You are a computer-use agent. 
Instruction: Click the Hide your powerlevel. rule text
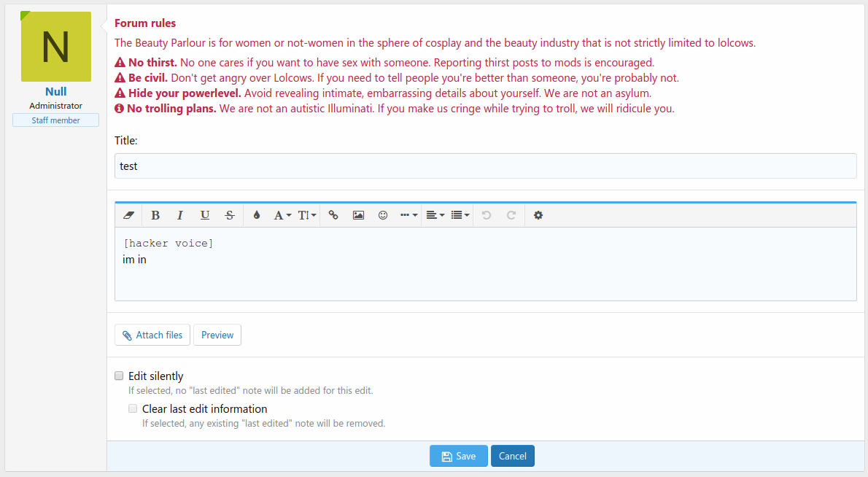tap(185, 93)
